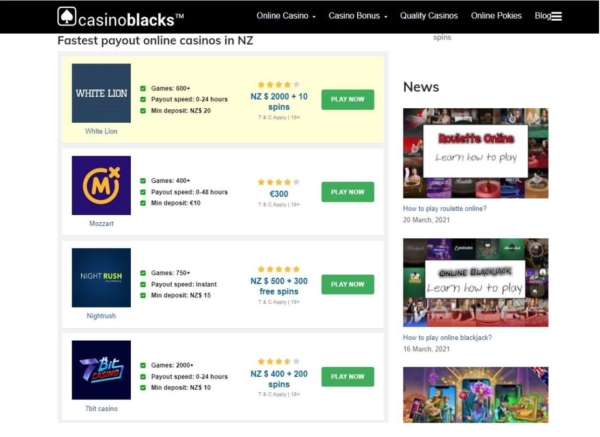Click the White Lion casino logo
Viewport: 600px width, 437px height.
pyautogui.click(x=101, y=93)
